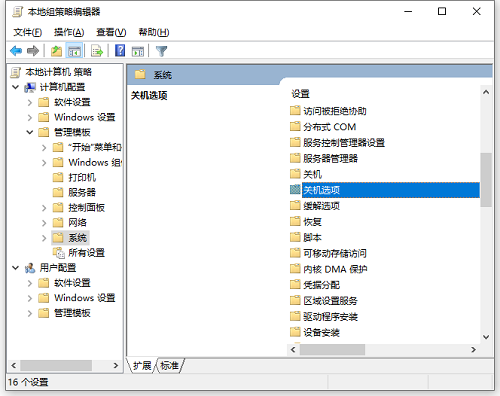Image resolution: width=500 pixels, height=396 pixels.
Task: Select 所有设置 in left tree
Action: pos(86,253)
